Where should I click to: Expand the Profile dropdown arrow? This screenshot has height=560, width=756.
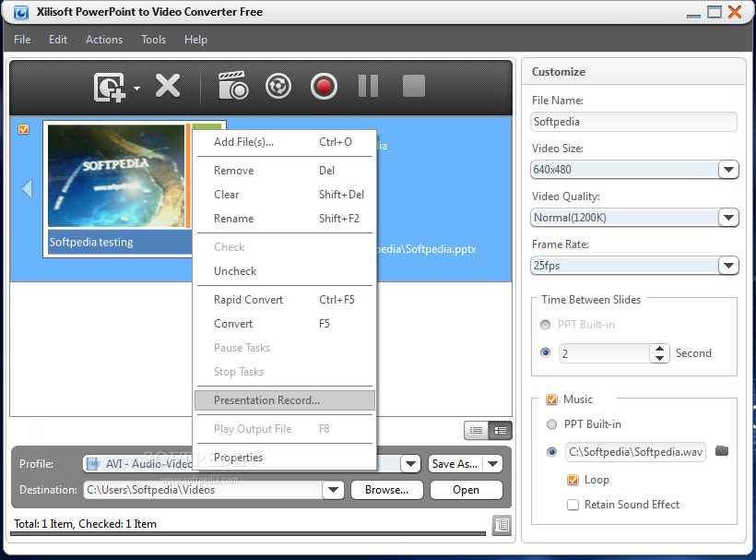click(x=410, y=464)
